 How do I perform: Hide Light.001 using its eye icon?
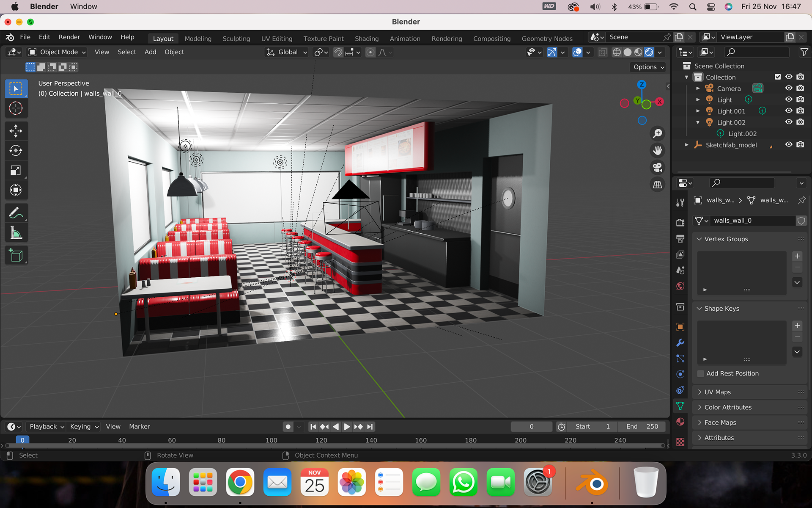click(789, 110)
